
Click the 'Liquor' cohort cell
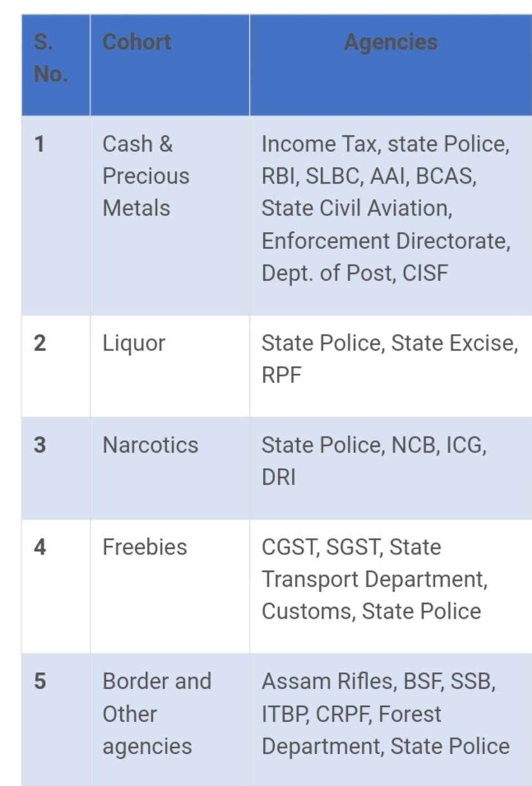click(x=134, y=343)
